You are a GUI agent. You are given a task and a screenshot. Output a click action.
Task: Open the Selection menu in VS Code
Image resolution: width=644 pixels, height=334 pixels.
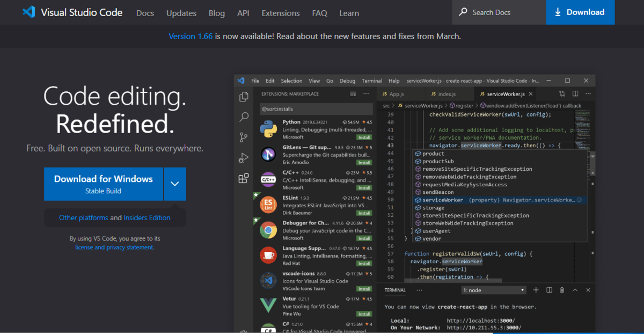[291, 81]
